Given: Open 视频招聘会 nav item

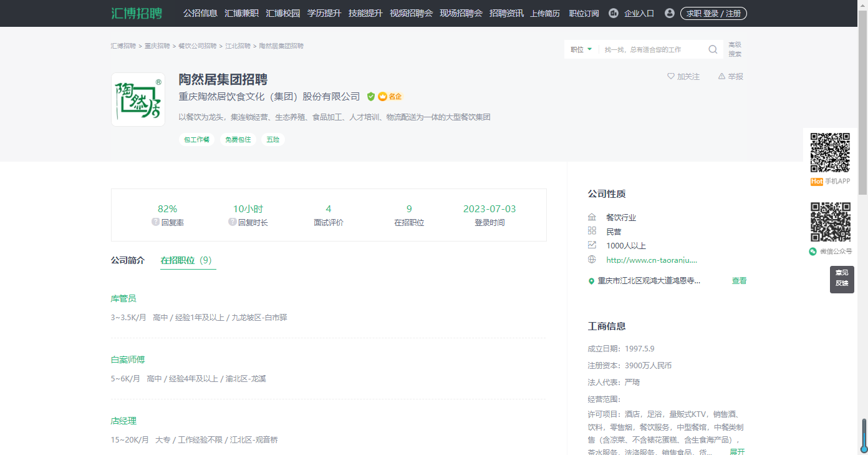Looking at the screenshot, I should (x=411, y=13).
